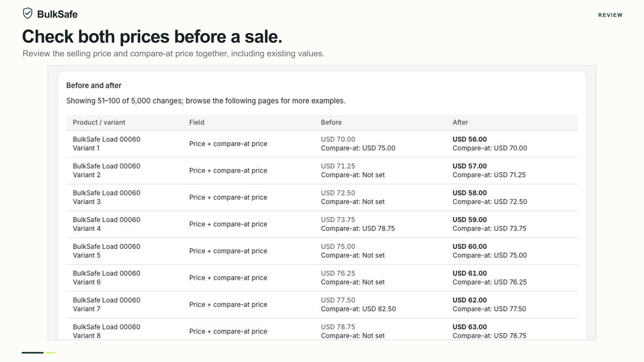Select BulkSafe Load 00060 Variant 3 row name

107,197
